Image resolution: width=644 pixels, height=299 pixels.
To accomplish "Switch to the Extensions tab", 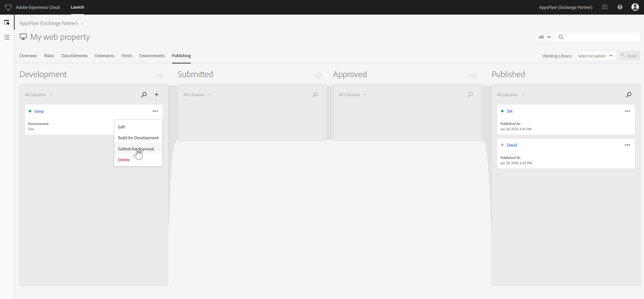I will tap(105, 56).
